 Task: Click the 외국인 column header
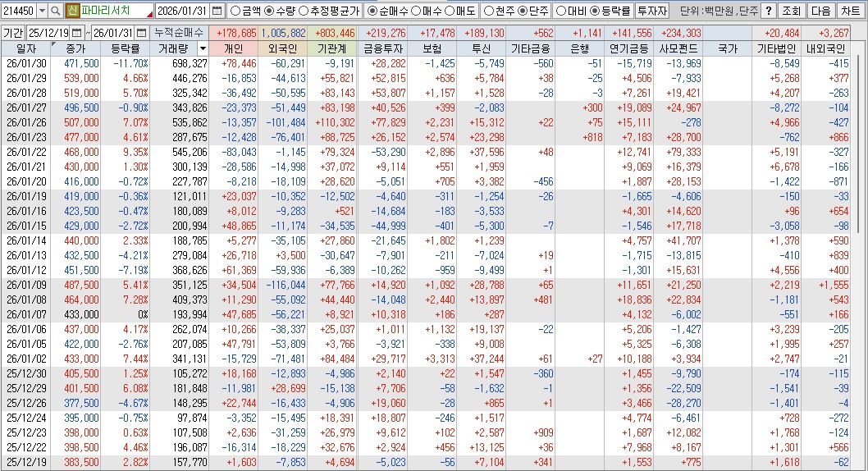click(283, 48)
